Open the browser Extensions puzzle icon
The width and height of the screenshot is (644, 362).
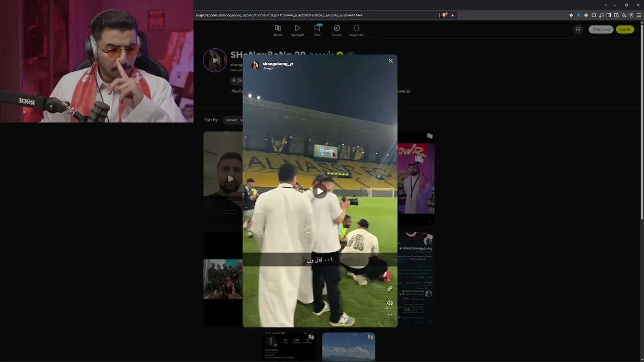coord(594,15)
